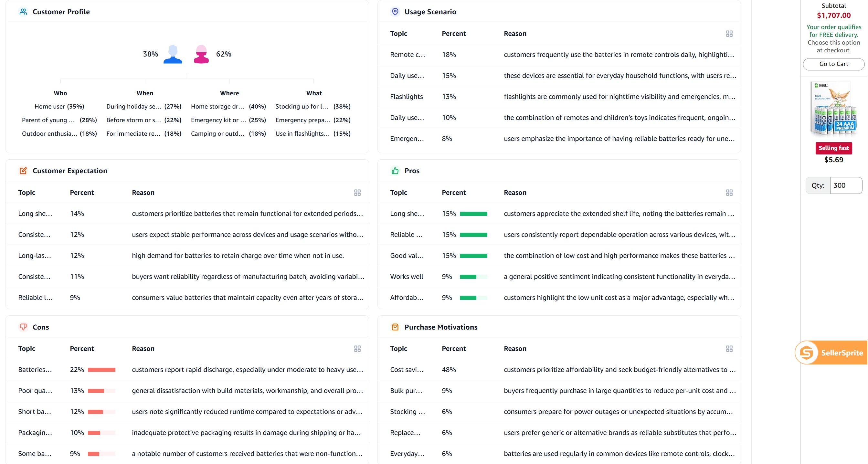Screen dimensions: 868x464
Task: Click the Qty input field showing 300
Action: pos(846,185)
